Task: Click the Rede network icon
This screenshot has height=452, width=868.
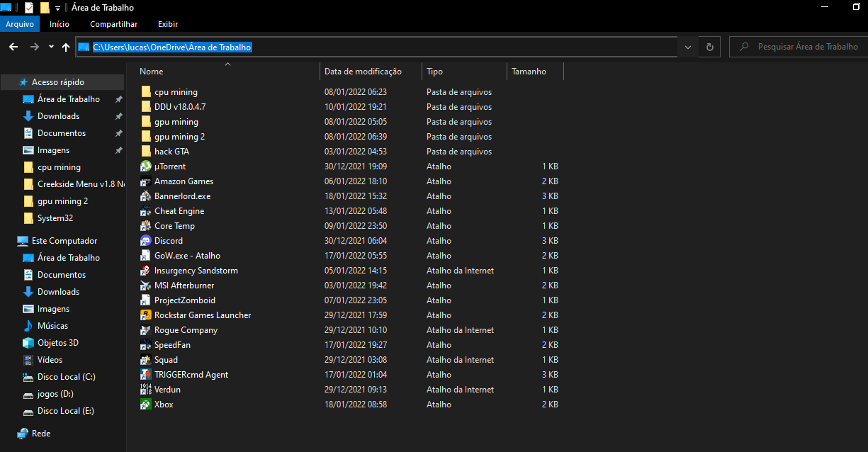Action: click(x=23, y=434)
